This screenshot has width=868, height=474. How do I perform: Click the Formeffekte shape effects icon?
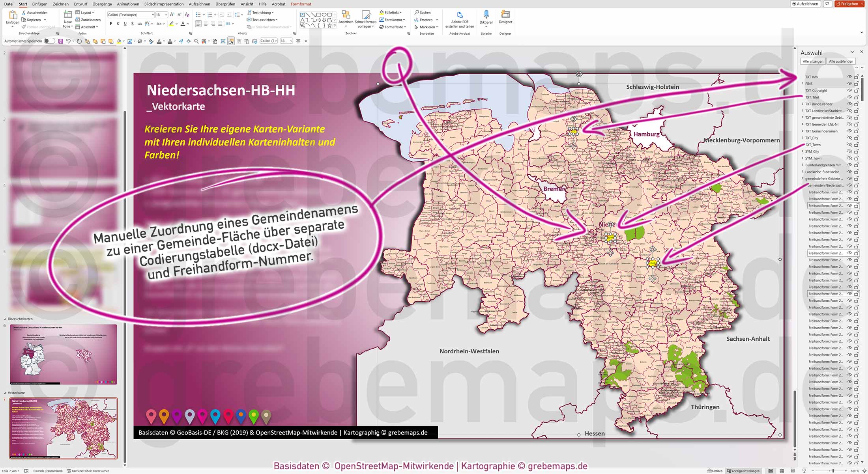pyautogui.click(x=381, y=27)
